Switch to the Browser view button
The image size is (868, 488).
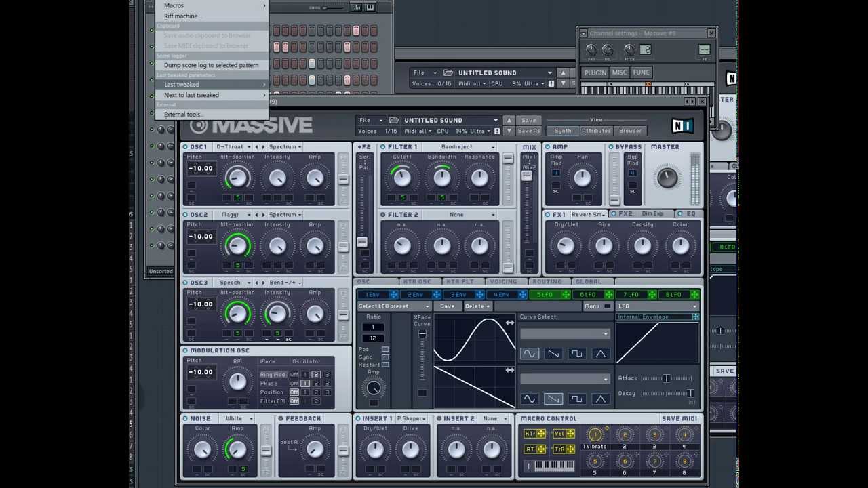(x=630, y=131)
